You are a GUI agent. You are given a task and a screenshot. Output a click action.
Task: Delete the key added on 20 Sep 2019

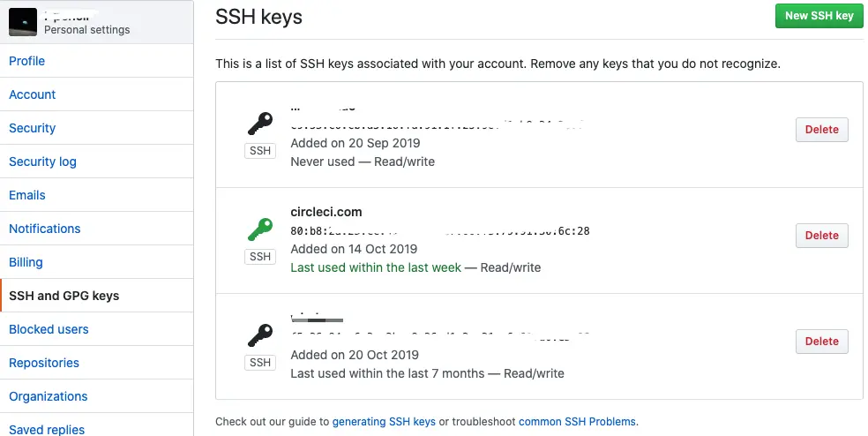tap(821, 130)
